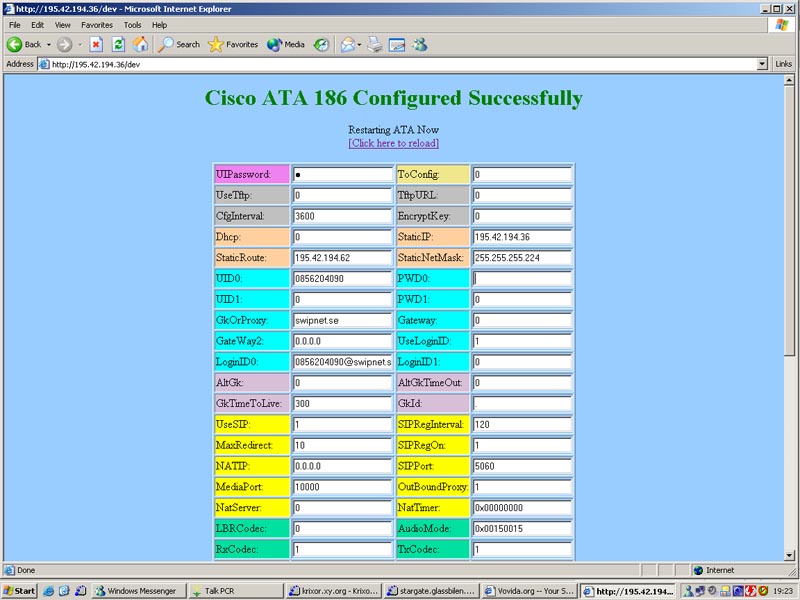Click the LoginID0 input field
The width and height of the screenshot is (800, 600).
click(342, 362)
